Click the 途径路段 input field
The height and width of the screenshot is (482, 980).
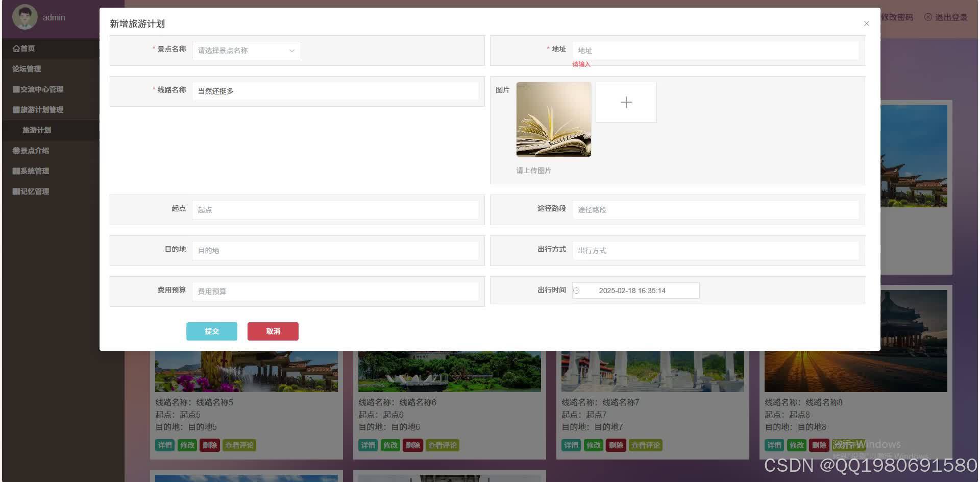click(716, 210)
